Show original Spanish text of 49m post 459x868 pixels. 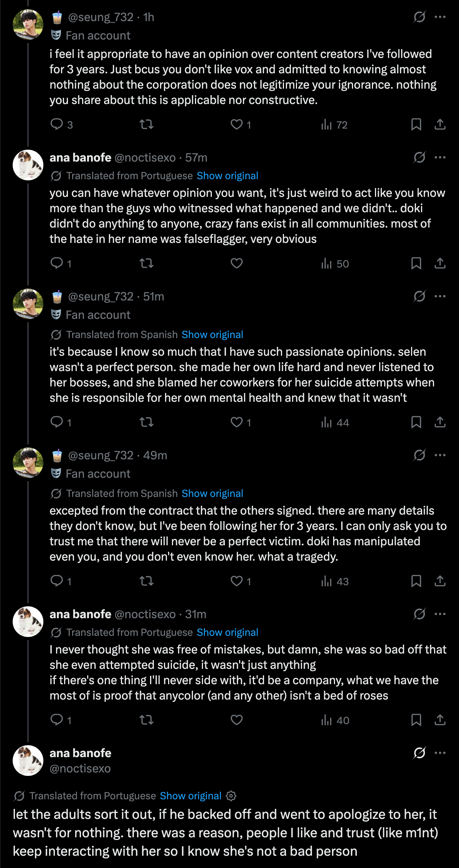coord(212,493)
